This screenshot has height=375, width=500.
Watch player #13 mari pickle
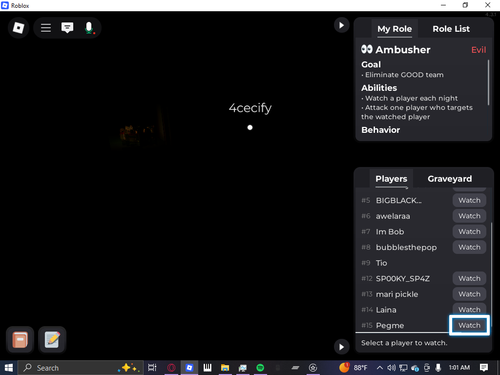point(469,294)
